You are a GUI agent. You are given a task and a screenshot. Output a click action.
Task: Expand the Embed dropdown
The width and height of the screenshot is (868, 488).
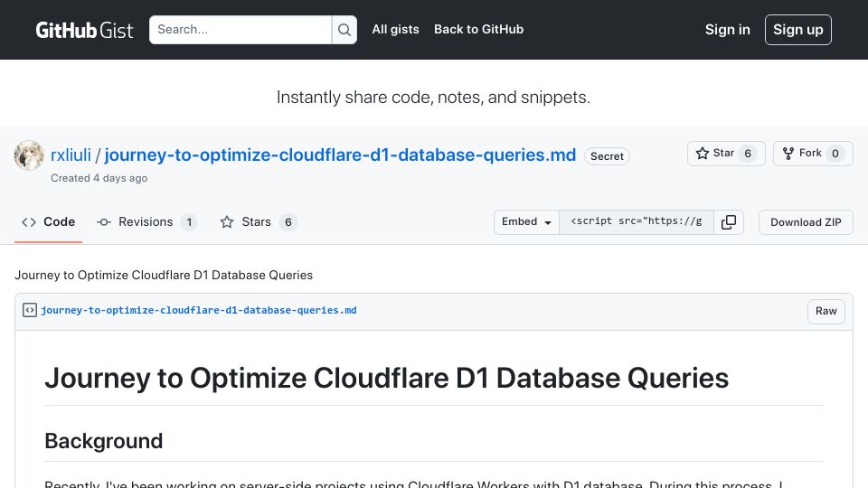pos(526,222)
